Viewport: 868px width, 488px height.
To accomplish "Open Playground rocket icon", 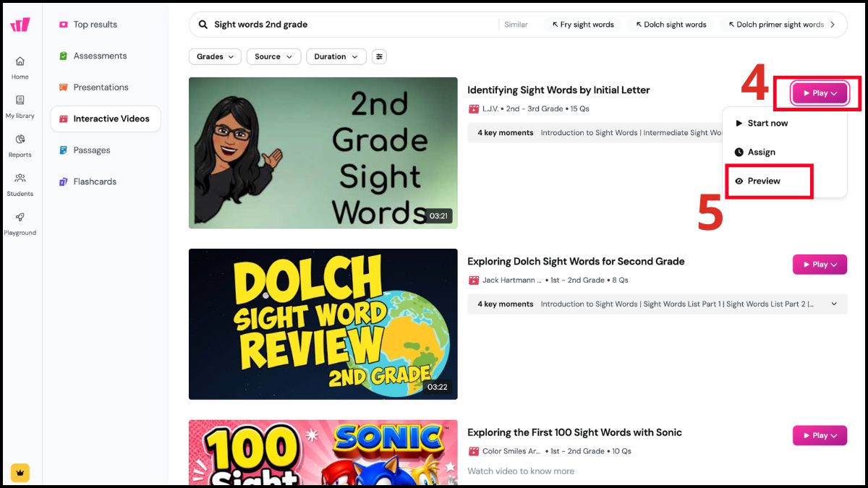I will [20, 217].
